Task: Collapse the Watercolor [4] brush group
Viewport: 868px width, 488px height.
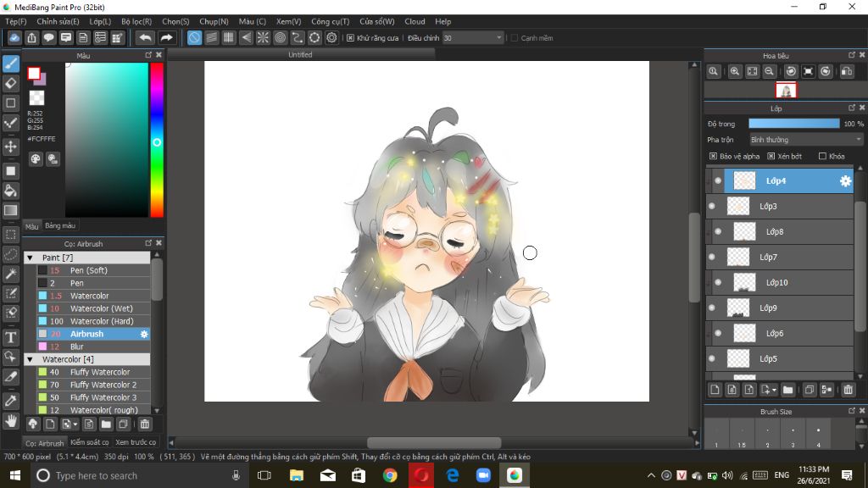Action: (30, 359)
